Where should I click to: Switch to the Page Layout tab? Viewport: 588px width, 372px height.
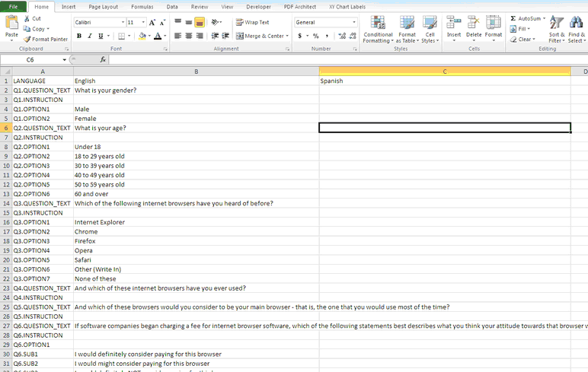pyautogui.click(x=103, y=7)
